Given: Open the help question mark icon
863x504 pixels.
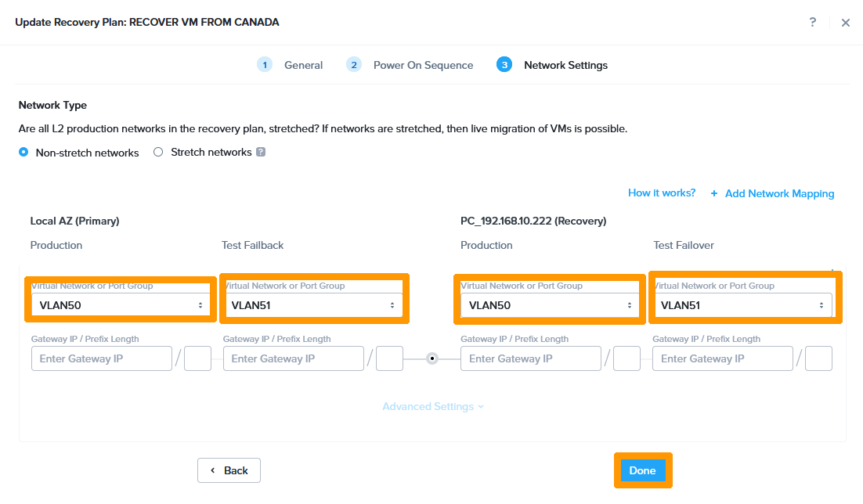Looking at the screenshot, I should tap(813, 22).
